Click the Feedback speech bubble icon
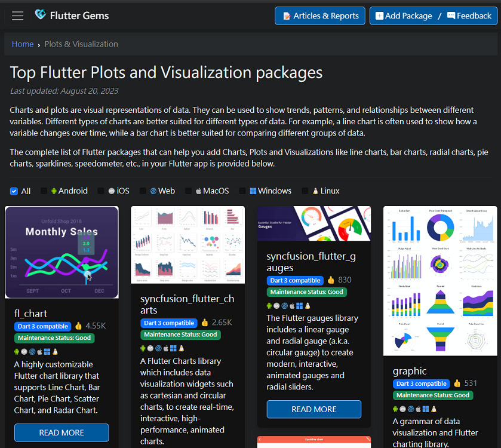The image size is (501, 448). click(451, 16)
